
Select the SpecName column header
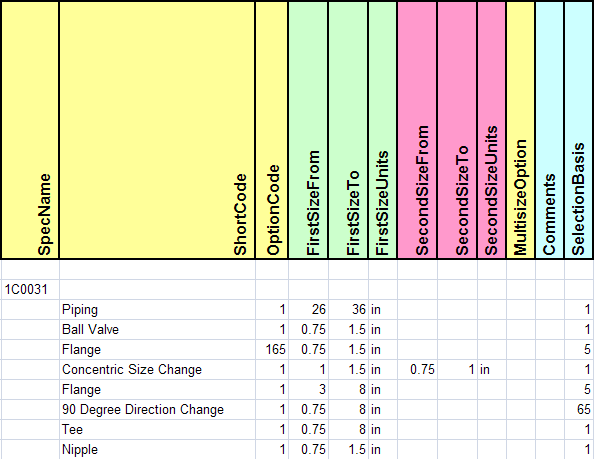pyautogui.click(x=30, y=130)
